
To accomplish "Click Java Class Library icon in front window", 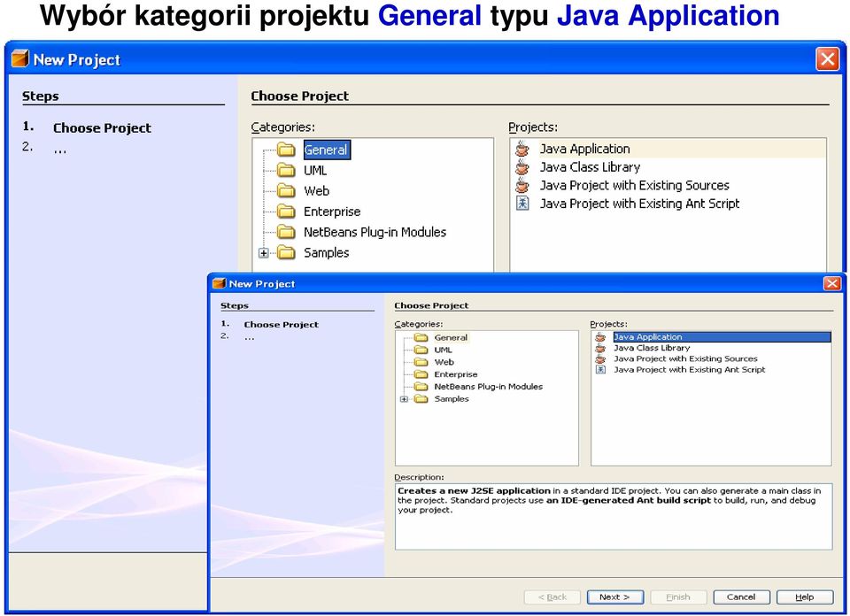I will (600, 348).
